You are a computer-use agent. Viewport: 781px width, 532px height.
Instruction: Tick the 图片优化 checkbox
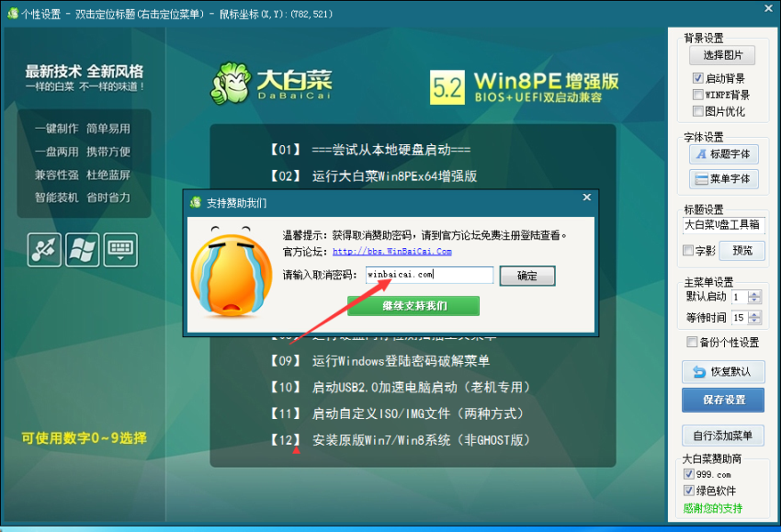coord(697,111)
